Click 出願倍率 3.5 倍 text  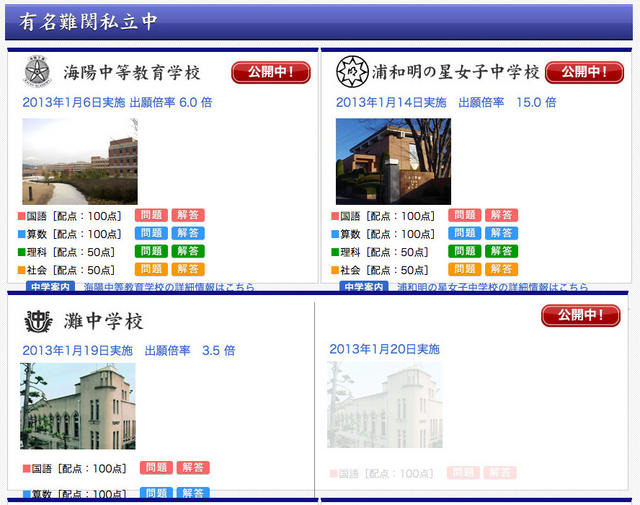190,351
